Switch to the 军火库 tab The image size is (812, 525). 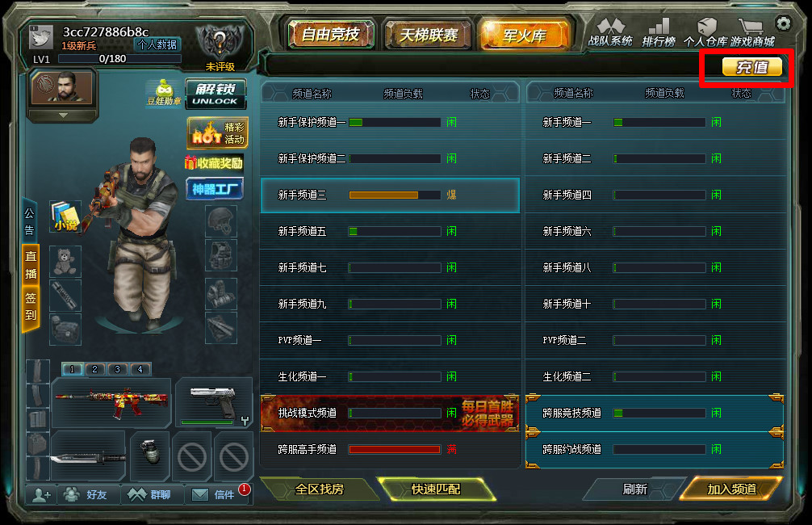pos(525,35)
